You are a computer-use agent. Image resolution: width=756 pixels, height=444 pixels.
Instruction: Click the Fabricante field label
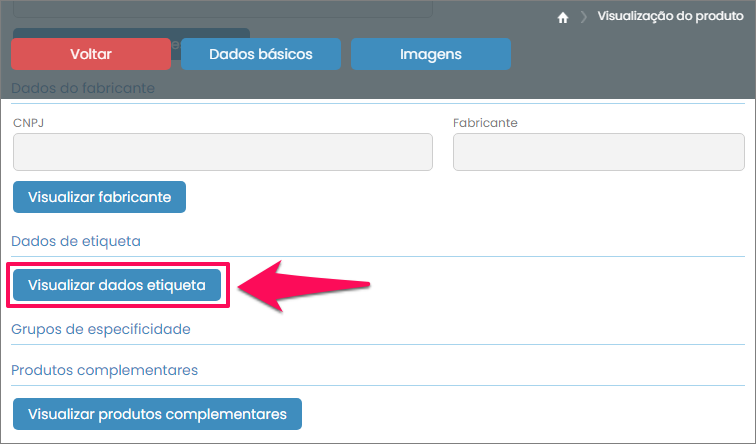pyautogui.click(x=485, y=123)
